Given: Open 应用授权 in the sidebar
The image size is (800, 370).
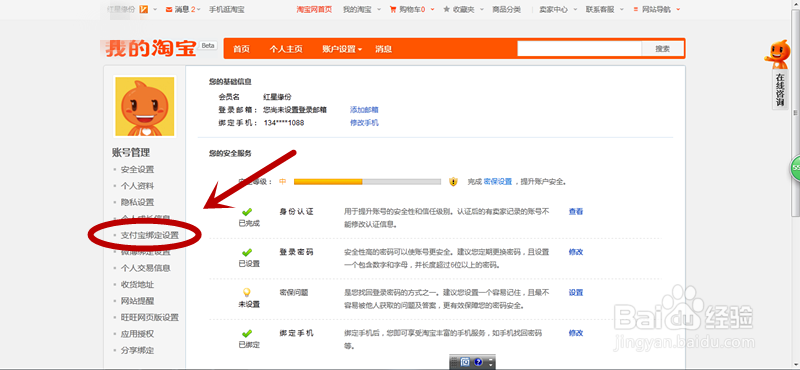Looking at the screenshot, I should coord(137,334).
